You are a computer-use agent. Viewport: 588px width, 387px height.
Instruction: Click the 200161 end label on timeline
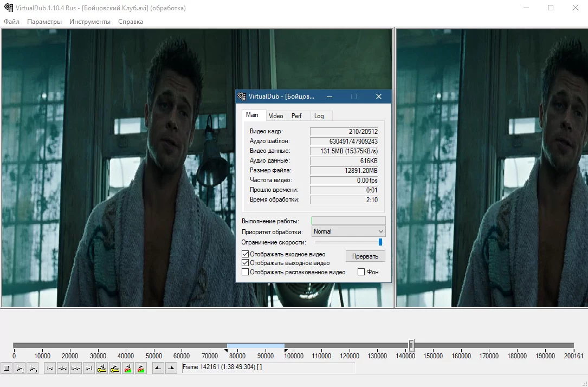tap(573, 356)
